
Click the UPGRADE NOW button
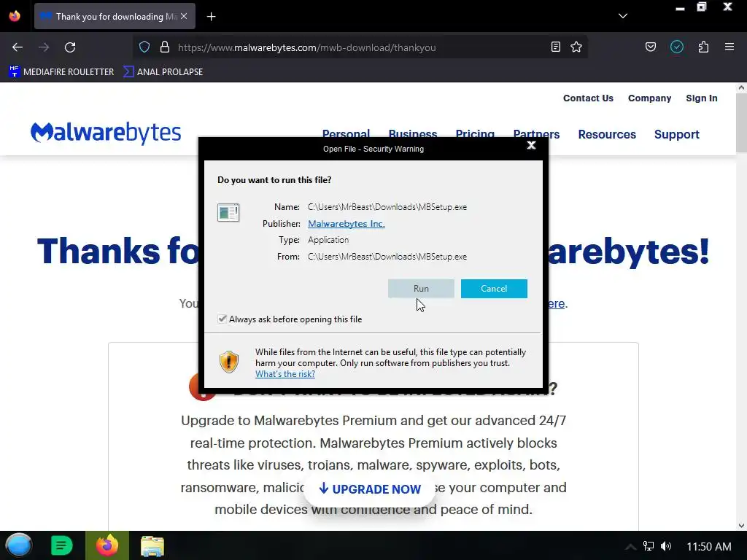click(x=370, y=489)
